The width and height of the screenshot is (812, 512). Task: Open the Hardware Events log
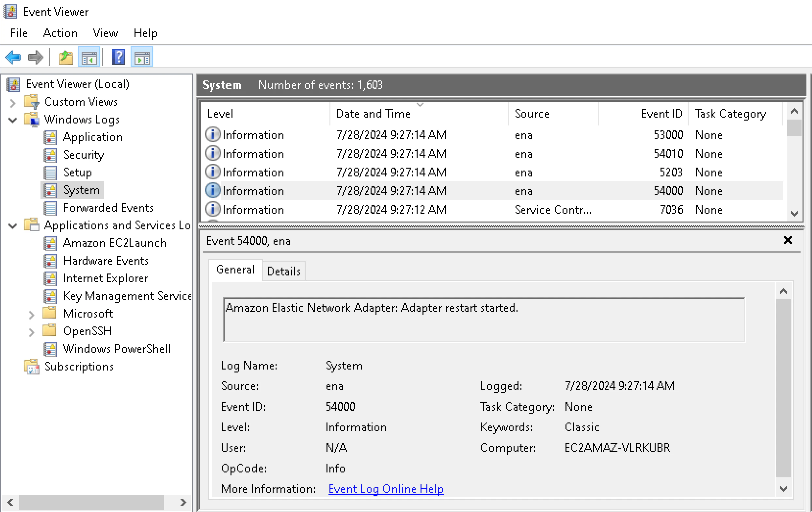pyautogui.click(x=105, y=261)
